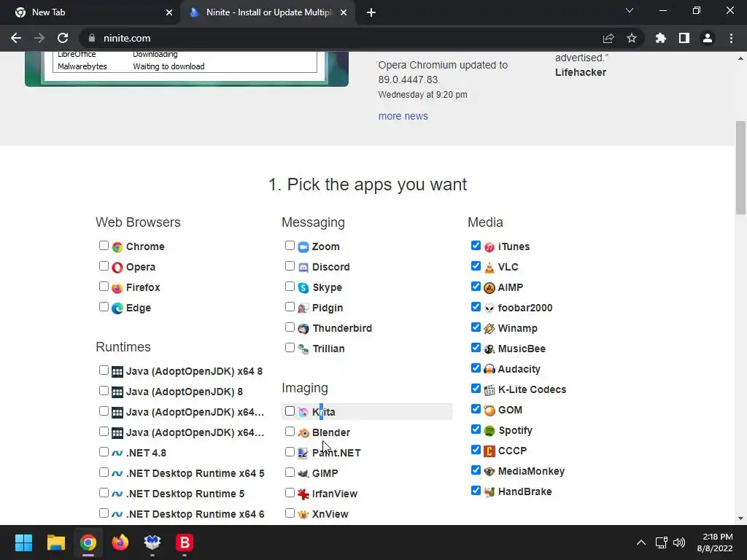Open the Chrome three-dot menu
The height and width of the screenshot is (560, 747).
(x=731, y=38)
